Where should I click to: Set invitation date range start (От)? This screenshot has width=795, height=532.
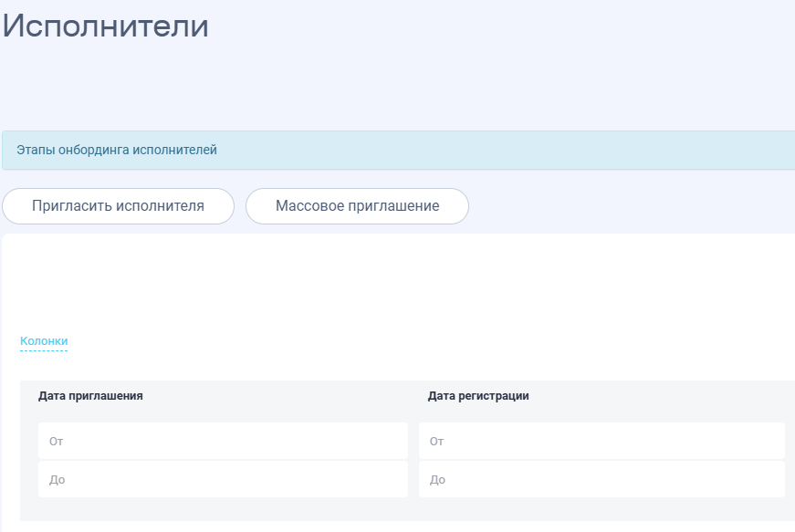point(223,441)
